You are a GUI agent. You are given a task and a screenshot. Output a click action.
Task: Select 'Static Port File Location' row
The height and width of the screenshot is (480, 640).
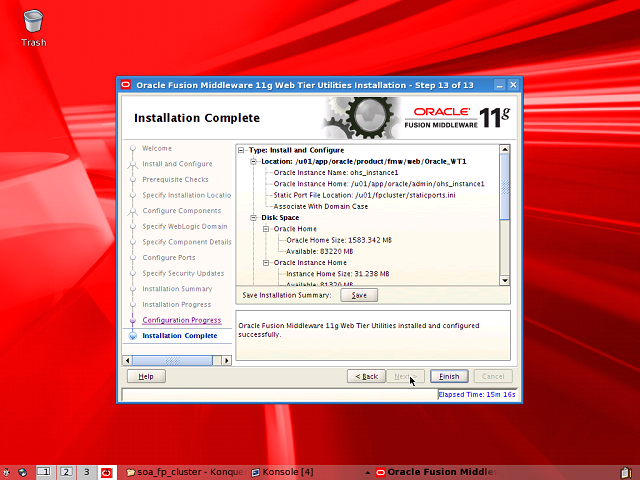point(364,195)
